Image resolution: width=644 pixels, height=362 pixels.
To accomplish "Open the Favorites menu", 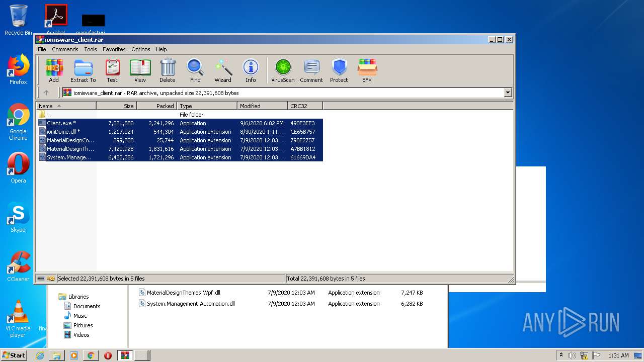I will click(x=114, y=49).
